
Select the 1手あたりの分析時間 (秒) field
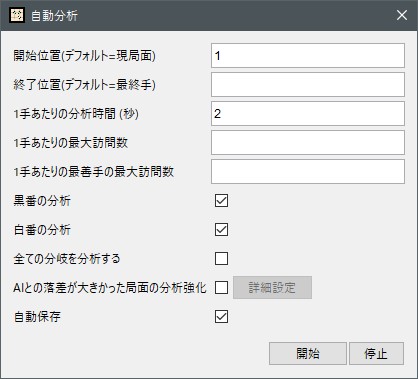tap(308, 114)
